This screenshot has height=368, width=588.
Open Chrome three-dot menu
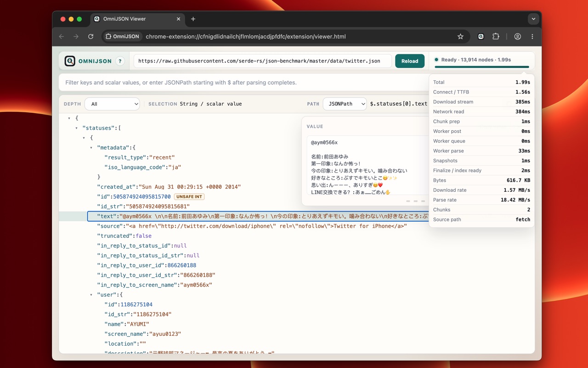pyautogui.click(x=532, y=36)
